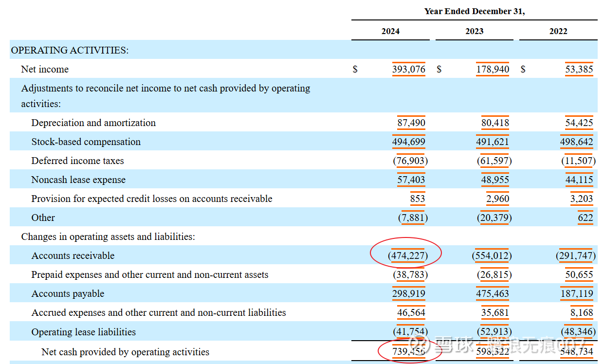The width and height of the screenshot is (604, 364).
Task: Click the OPERATING ACTIVITIES section heading
Action: [x=70, y=50]
